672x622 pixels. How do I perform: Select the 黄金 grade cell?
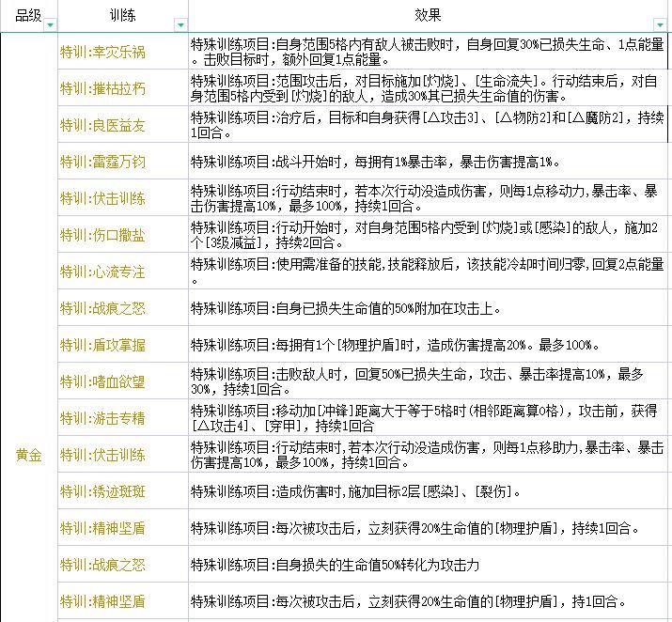pos(29,455)
